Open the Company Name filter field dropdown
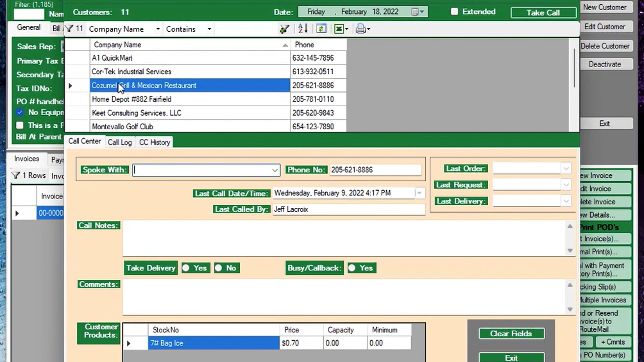 tap(158, 29)
